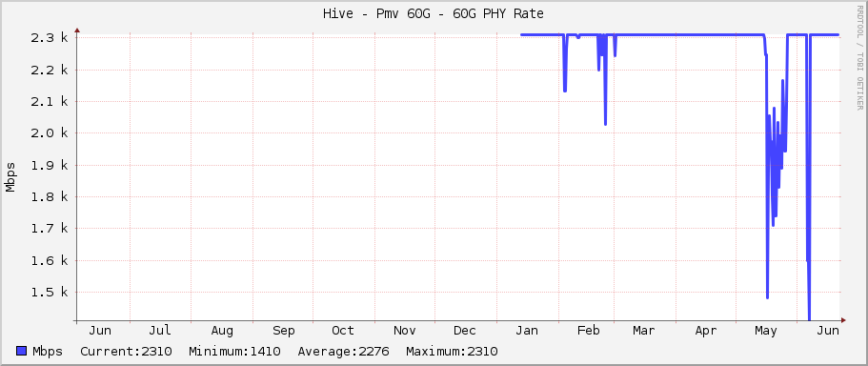Click the 'Mar' month label on x-axis

643,331
